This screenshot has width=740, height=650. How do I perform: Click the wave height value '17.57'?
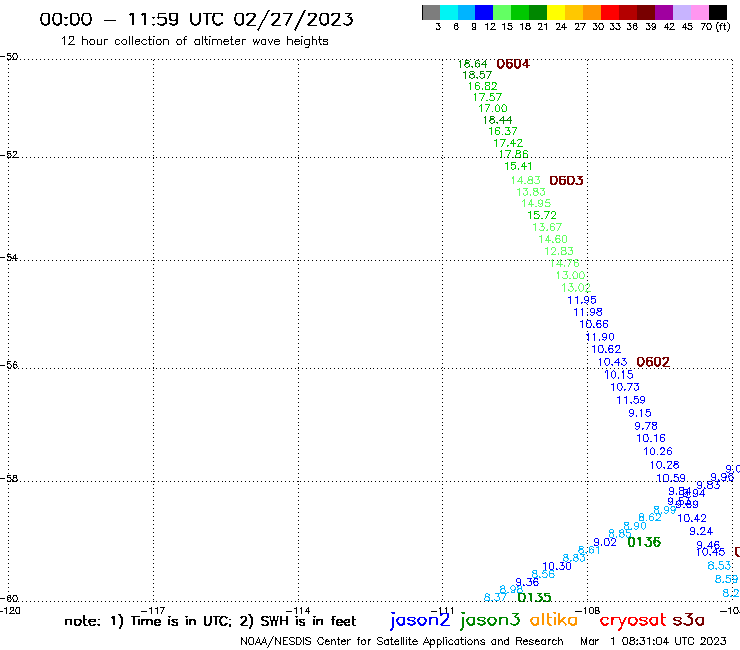click(488, 97)
